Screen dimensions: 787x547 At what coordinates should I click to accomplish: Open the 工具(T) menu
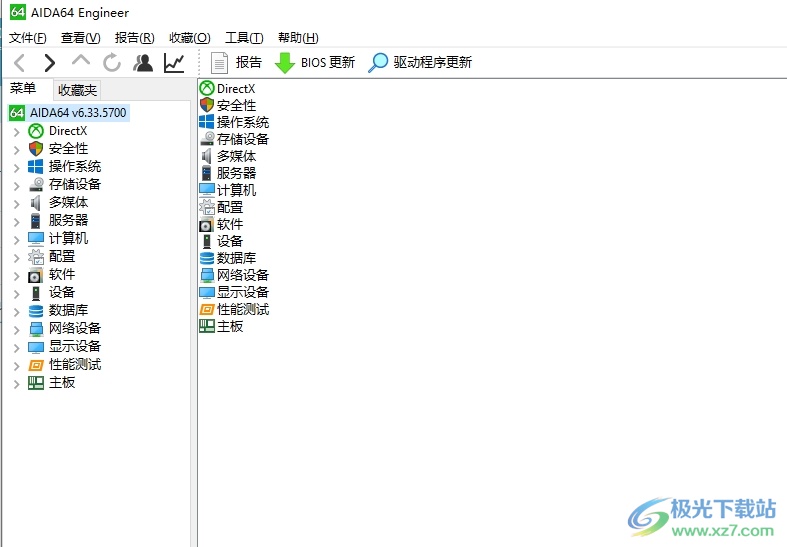244,38
